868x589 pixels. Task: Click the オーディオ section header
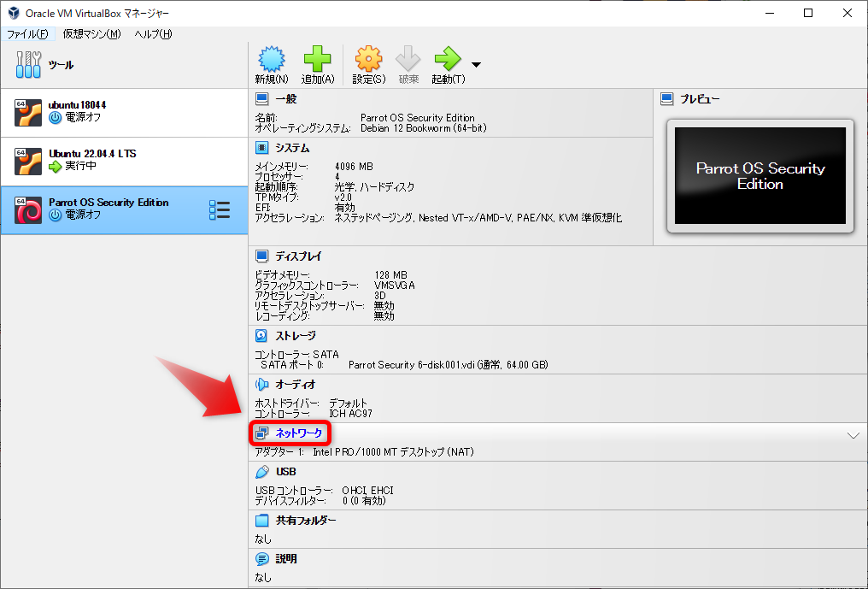pos(296,384)
